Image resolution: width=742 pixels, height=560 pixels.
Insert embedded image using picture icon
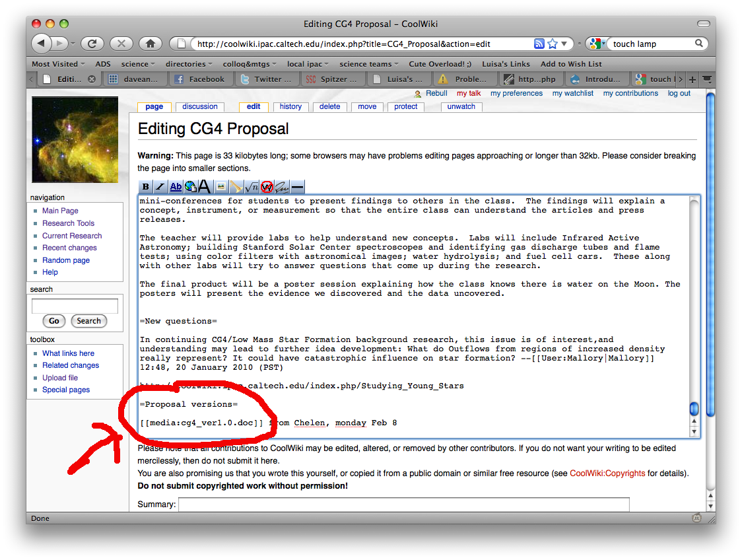221,187
